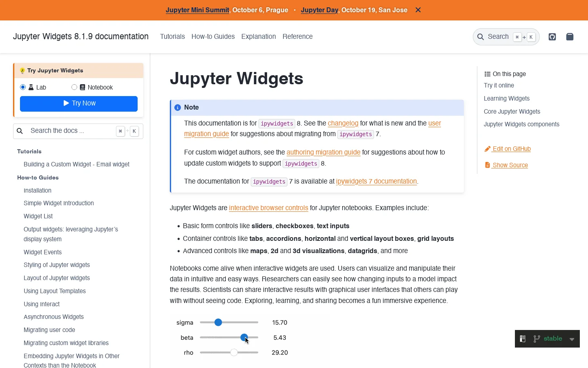Open the Show Source link
Screen dimensions: 588x368
tap(506, 165)
